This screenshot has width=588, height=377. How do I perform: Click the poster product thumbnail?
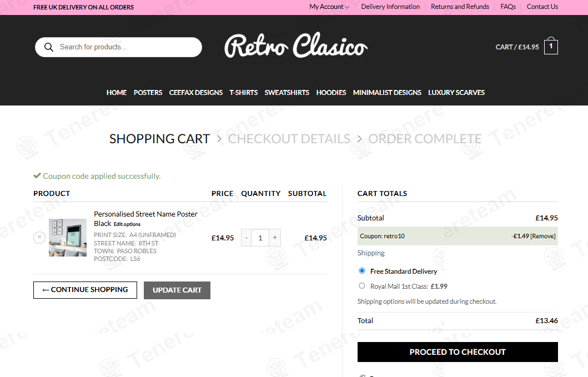tap(68, 238)
